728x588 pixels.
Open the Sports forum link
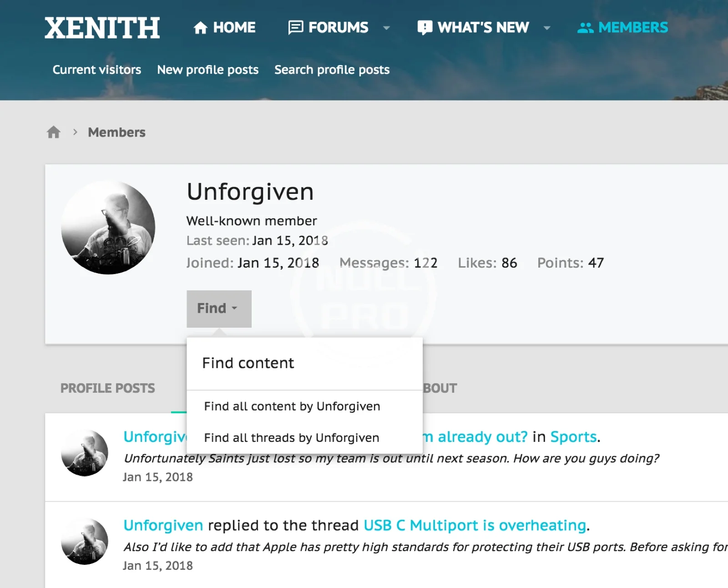click(x=573, y=437)
